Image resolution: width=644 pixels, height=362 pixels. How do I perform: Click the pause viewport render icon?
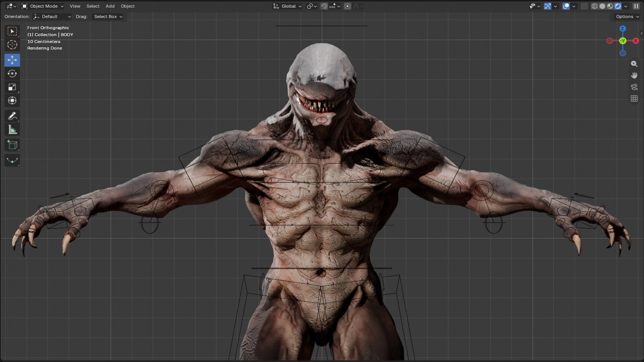pos(636,6)
